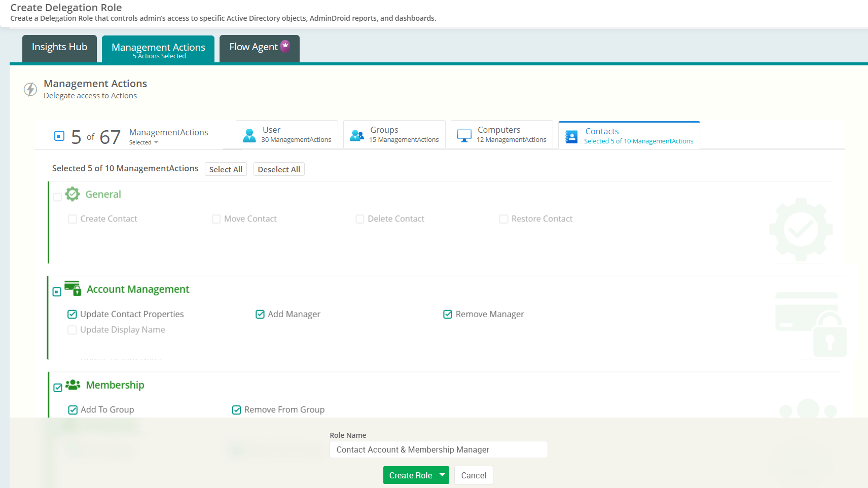Select the Contacts ManagementActions tab
The image size is (868, 488).
[629, 135]
